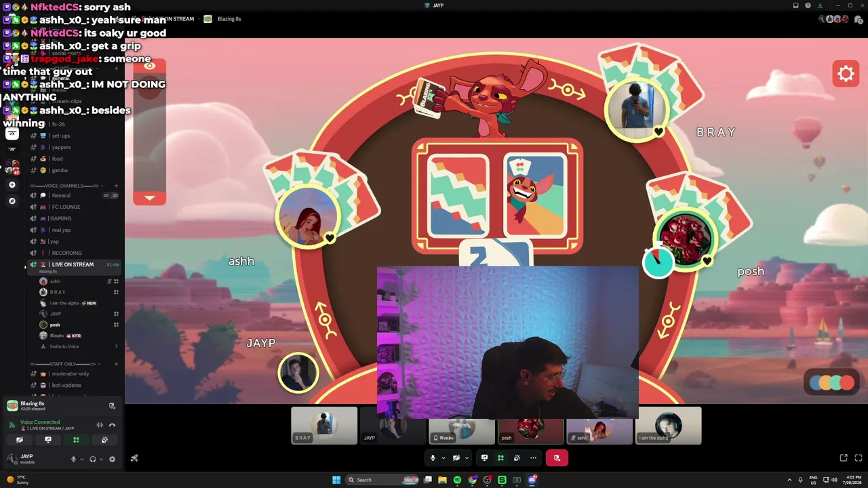Join the real yap voice channel
This screenshot has height=488, width=868.
tap(75, 230)
